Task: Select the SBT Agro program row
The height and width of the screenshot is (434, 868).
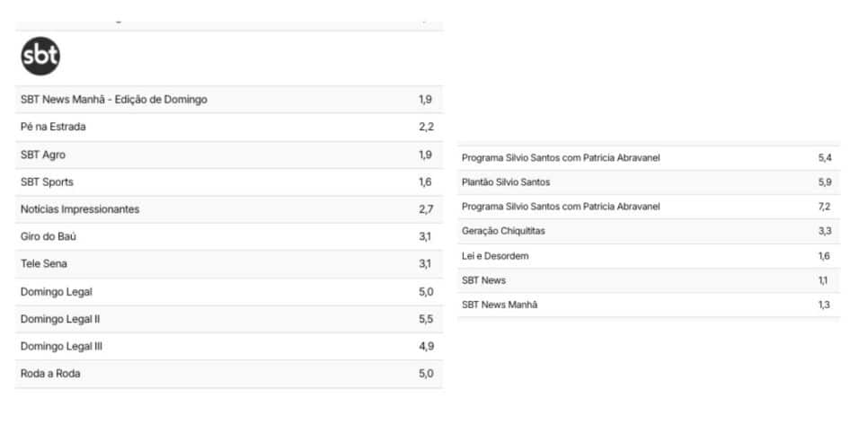Action: tap(229, 155)
